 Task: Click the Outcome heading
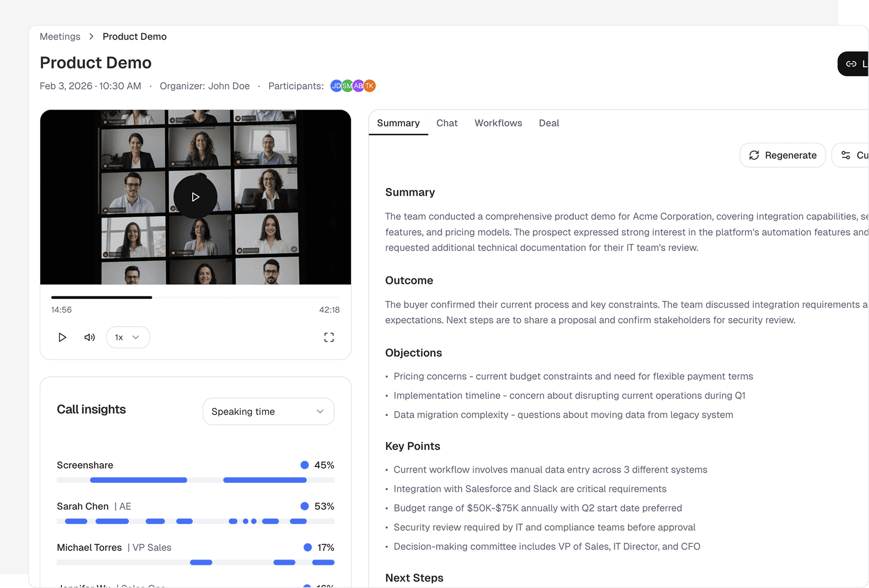pos(409,281)
